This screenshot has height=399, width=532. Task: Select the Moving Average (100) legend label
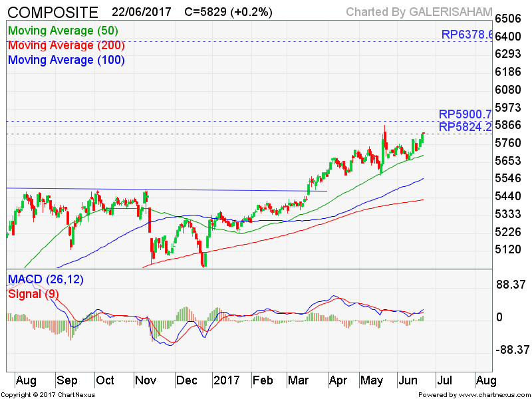click(x=66, y=60)
